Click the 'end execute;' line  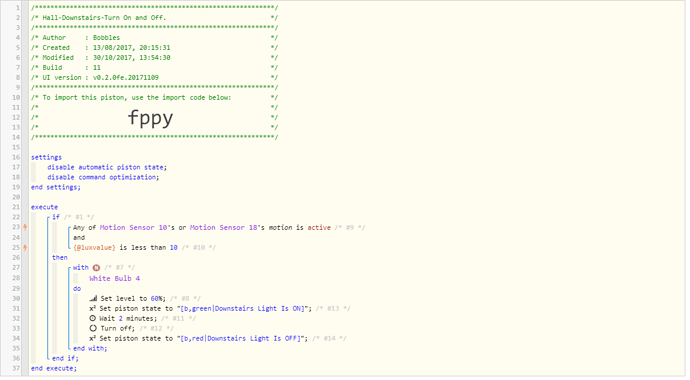pos(54,369)
